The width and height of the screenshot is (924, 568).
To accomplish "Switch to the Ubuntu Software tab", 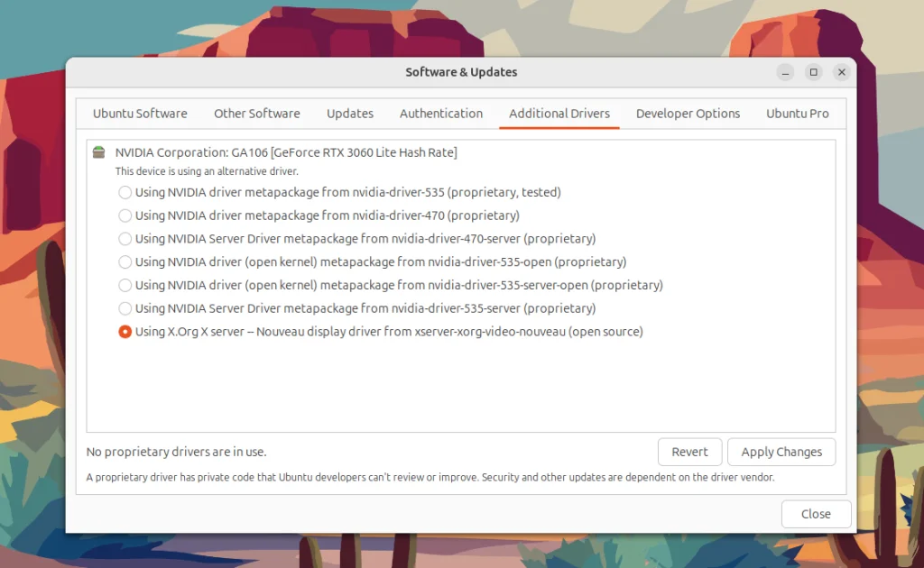I will point(140,114).
